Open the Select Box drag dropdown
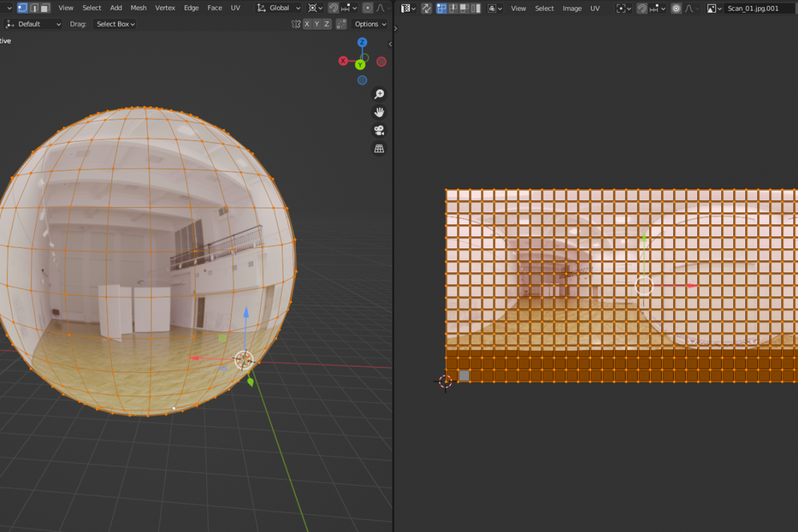The width and height of the screenshot is (798, 532). point(116,24)
